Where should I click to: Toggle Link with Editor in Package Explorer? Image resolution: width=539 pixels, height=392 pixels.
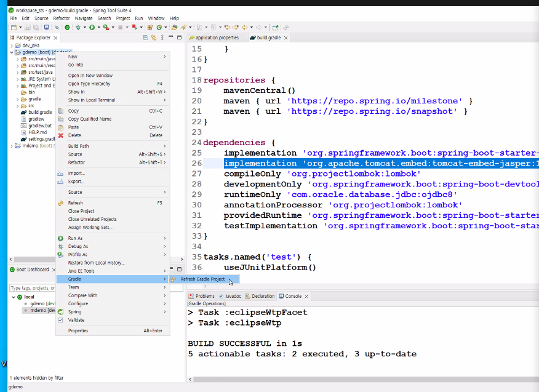[154, 38]
